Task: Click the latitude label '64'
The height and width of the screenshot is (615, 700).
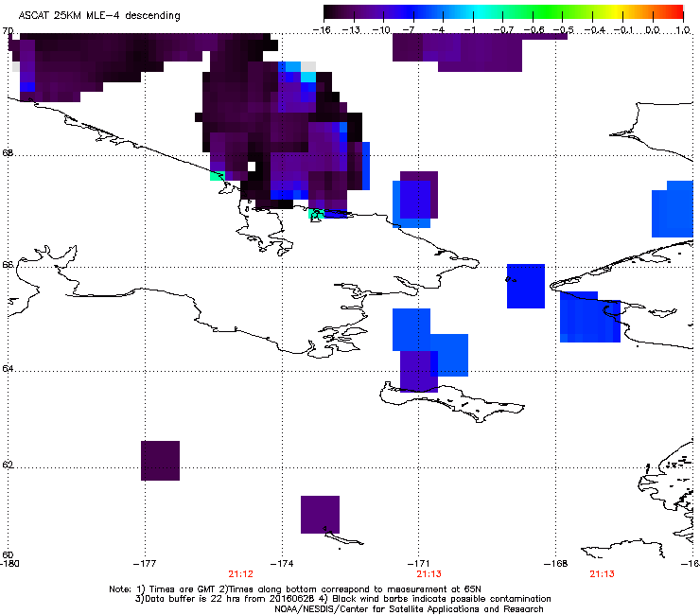Action: point(8,369)
